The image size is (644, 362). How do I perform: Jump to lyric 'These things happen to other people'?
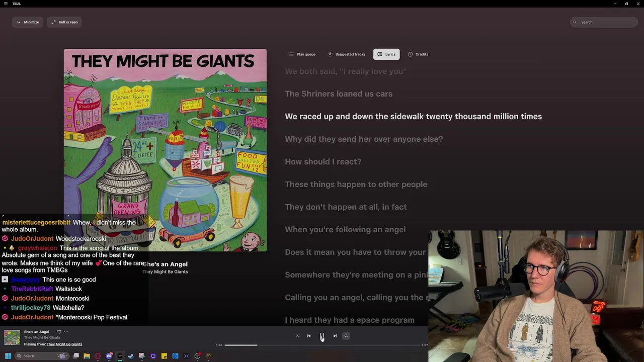pyautogui.click(x=356, y=185)
